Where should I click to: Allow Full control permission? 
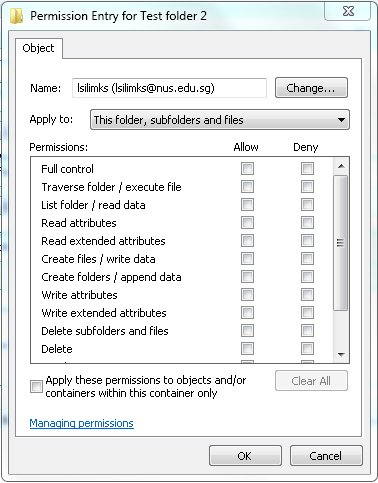247,169
